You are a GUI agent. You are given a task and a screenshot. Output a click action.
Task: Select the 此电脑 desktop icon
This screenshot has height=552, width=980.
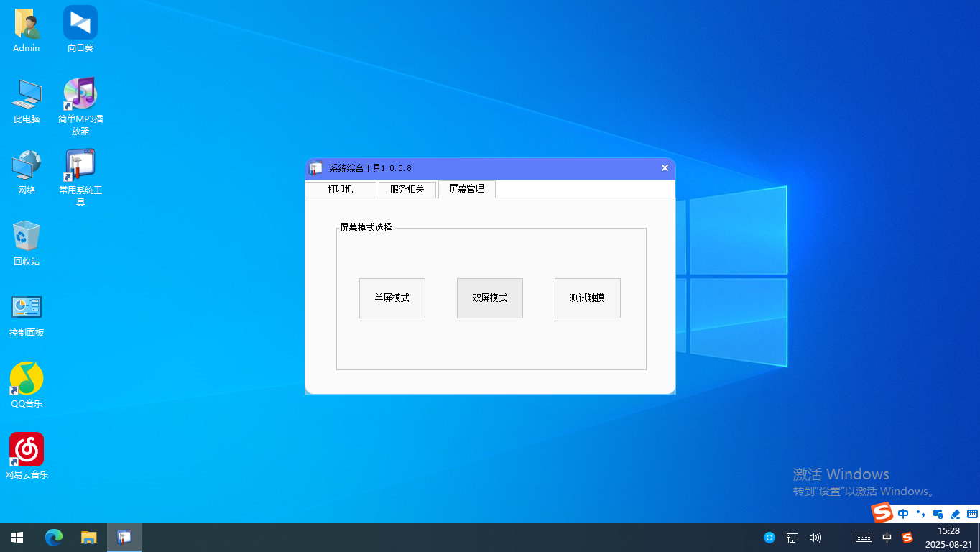tap(27, 101)
